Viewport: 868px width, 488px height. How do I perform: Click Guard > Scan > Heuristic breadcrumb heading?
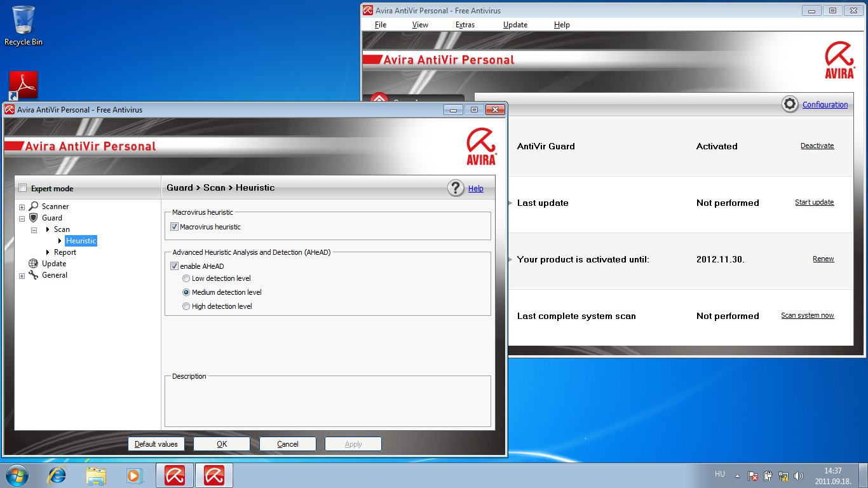220,187
